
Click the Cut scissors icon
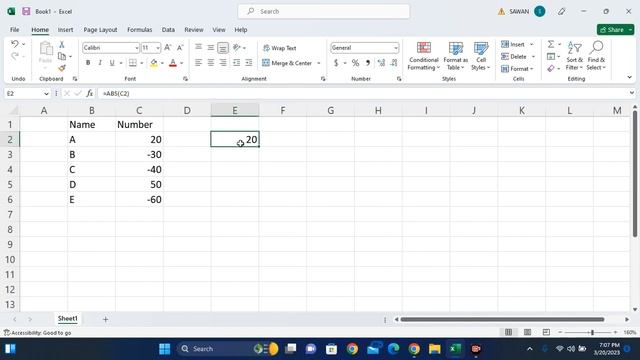pyautogui.click(x=62, y=44)
